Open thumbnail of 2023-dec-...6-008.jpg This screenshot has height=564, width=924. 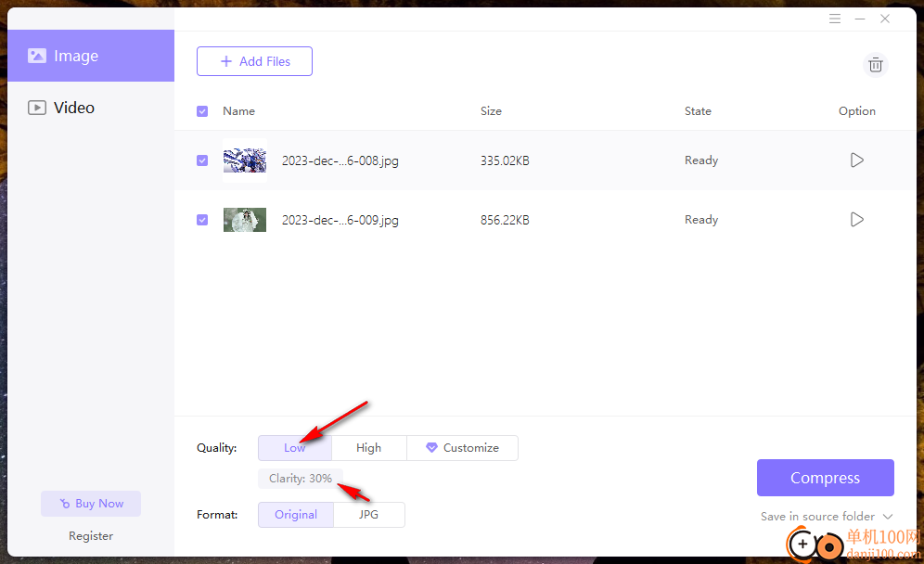click(x=245, y=160)
